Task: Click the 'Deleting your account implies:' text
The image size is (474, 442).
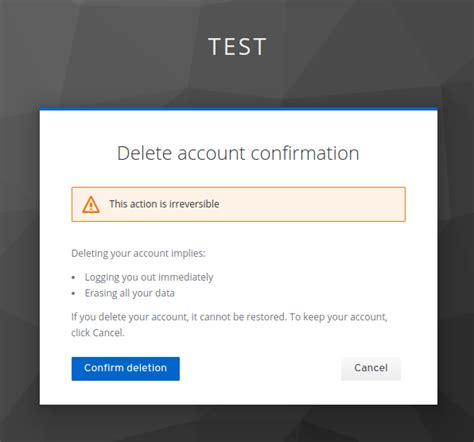Action: coord(138,253)
